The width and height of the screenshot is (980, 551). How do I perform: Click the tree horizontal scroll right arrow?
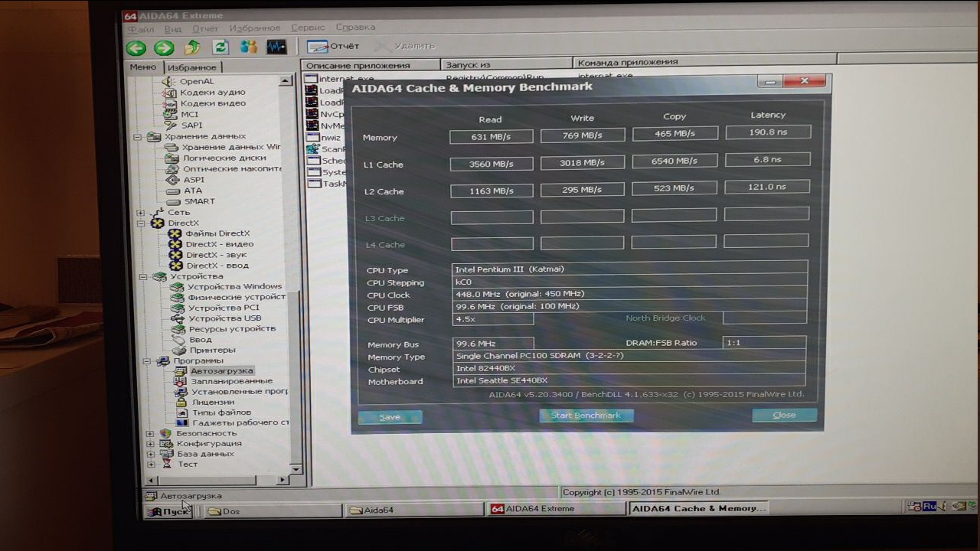tap(282, 480)
